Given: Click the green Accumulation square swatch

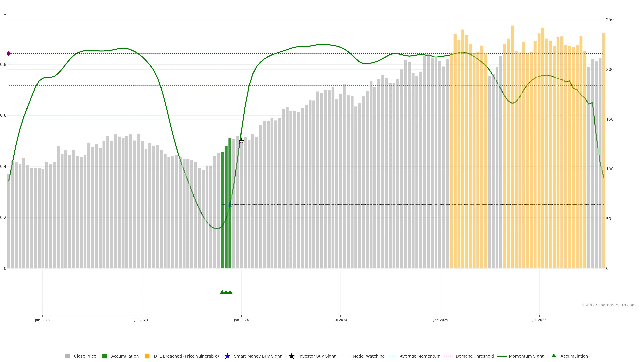Looking at the screenshot, I should (104, 356).
